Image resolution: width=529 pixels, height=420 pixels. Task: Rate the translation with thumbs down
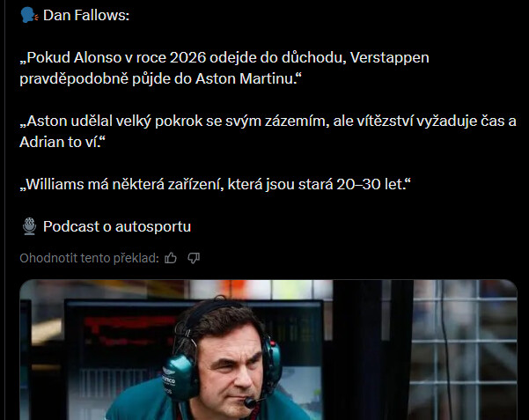click(x=194, y=258)
